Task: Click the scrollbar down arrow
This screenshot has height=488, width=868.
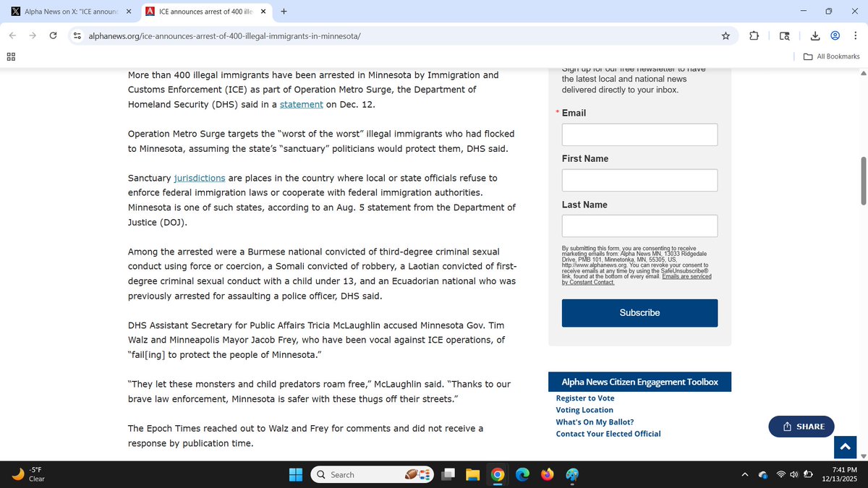Action: 862,455
